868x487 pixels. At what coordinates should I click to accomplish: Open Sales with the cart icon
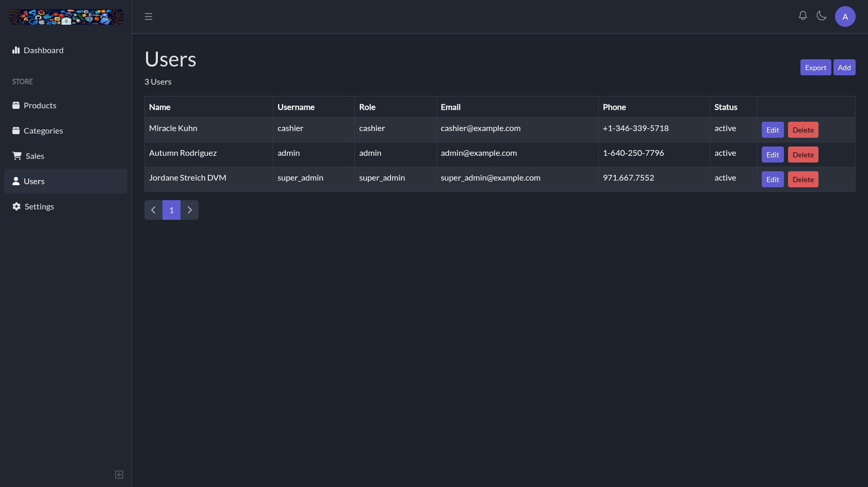click(x=35, y=156)
